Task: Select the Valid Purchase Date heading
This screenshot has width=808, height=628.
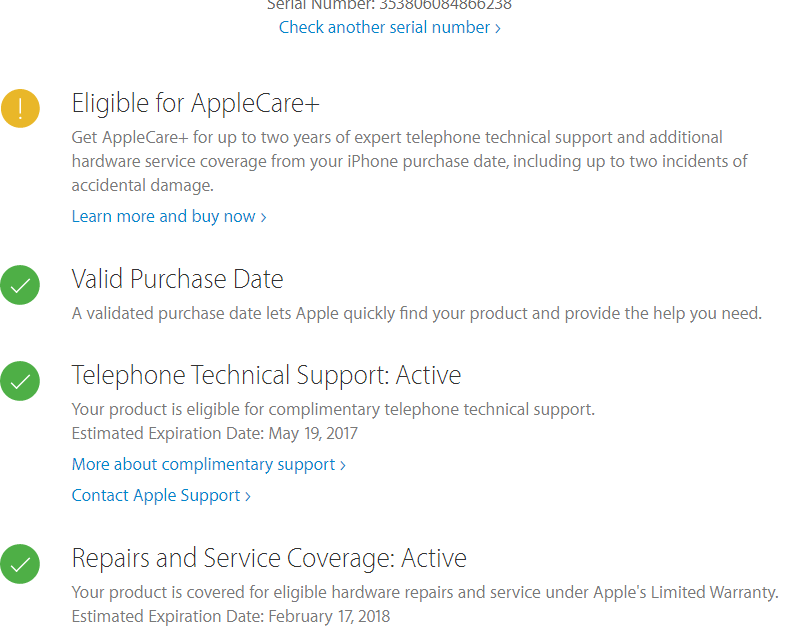Action: (177, 279)
